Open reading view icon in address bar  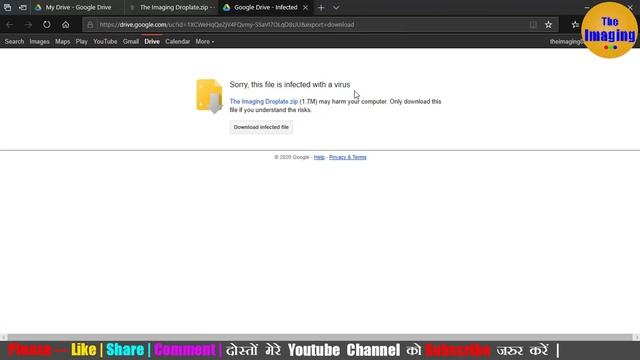point(533,24)
